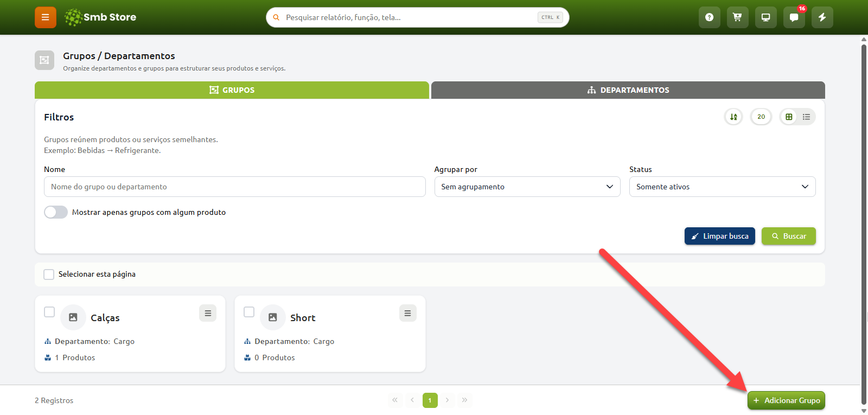Click the '2 Registros' footer text
Screen dimensions: 868x415
pos(54,400)
